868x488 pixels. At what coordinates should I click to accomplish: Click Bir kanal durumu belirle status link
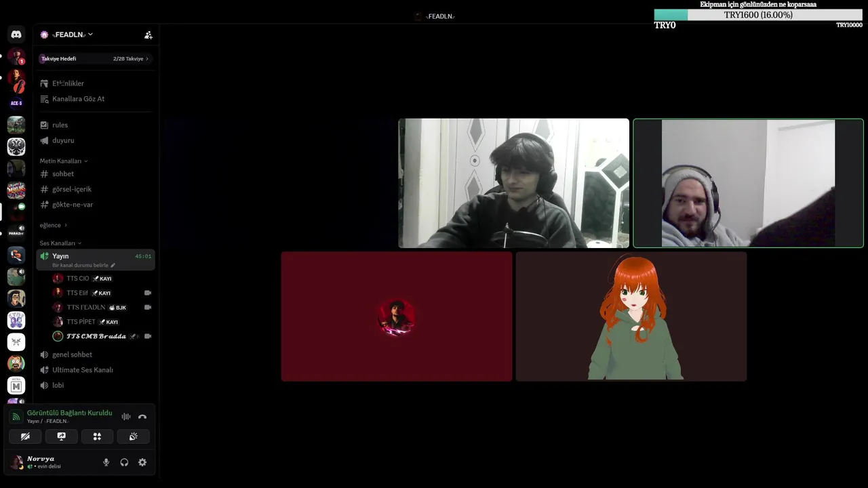[x=84, y=265]
